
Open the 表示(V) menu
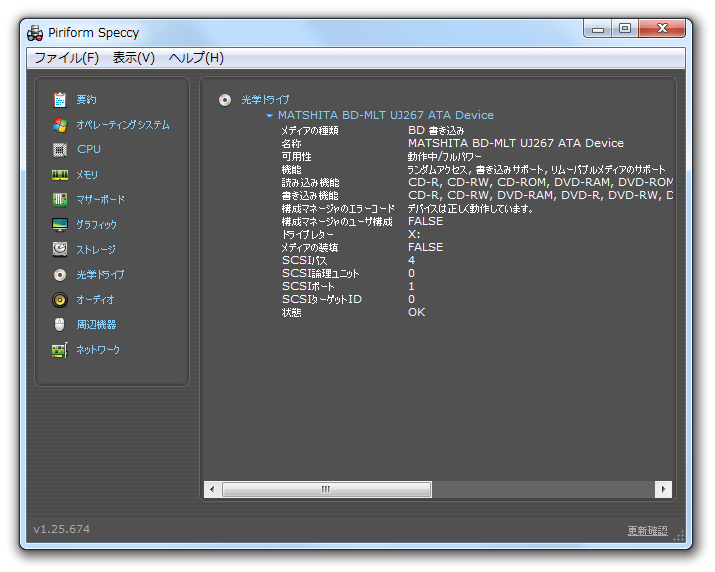click(x=134, y=58)
